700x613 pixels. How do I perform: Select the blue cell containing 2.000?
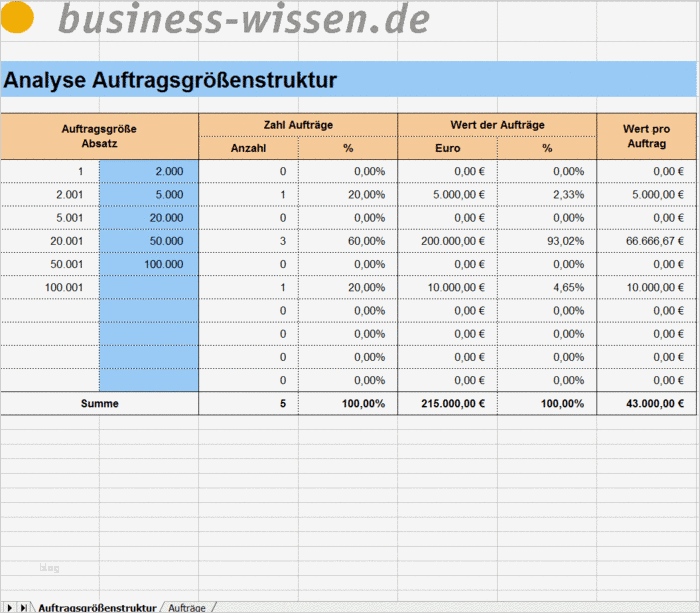(x=149, y=171)
